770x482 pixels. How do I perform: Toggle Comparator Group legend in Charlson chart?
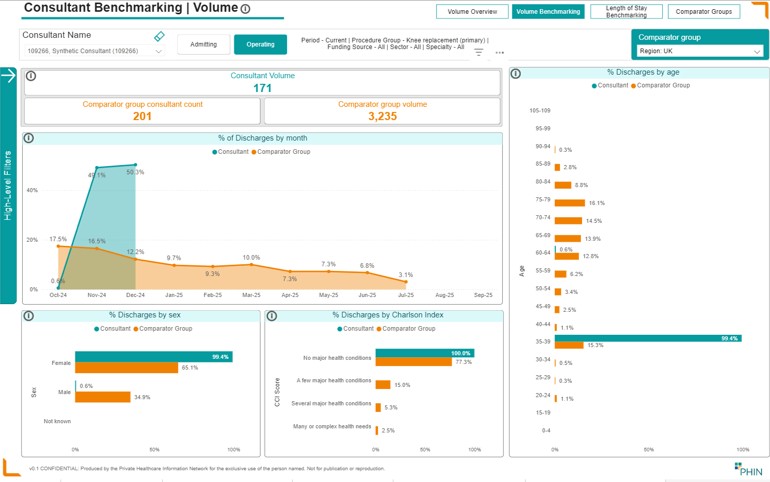[406, 329]
